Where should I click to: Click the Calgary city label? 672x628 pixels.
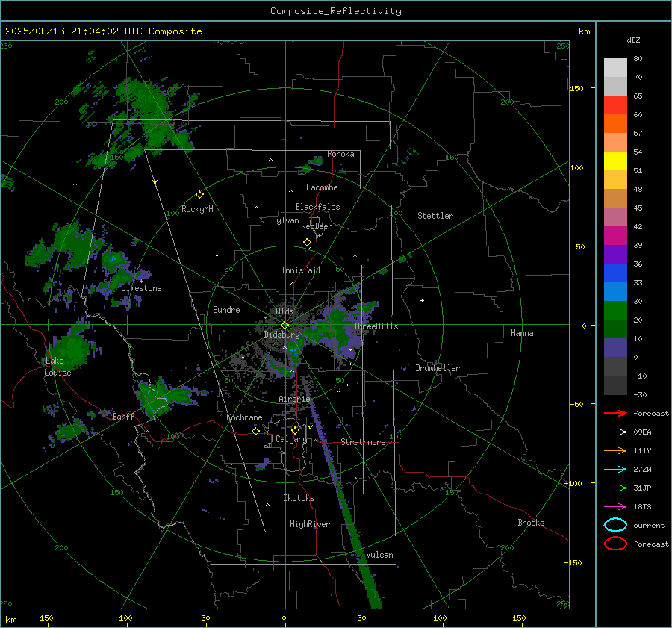291,439
